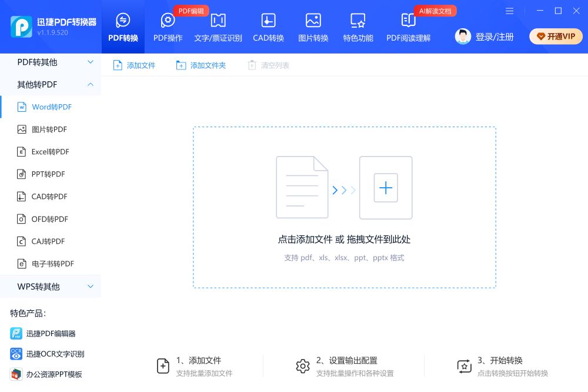The height and width of the screenshot is (392, 588).
Task: Select the CAD转换 function
Action: coord(268,26)
